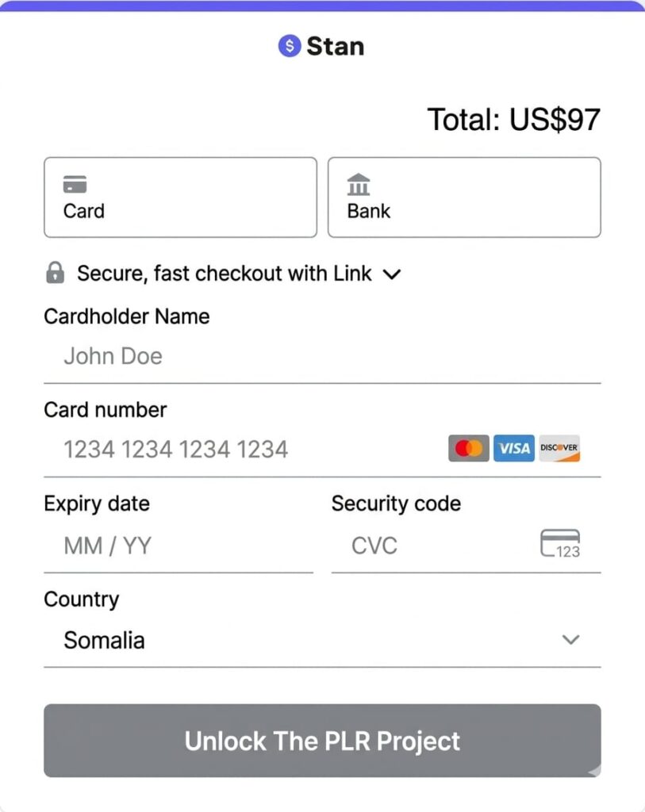Click the Discover logo icon
The height and width of the screenshot is (812, 645).
(559, 449)
